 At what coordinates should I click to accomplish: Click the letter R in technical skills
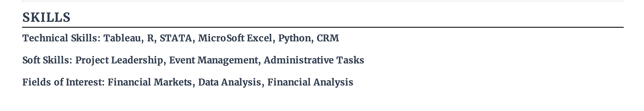(x=150, y=38)
